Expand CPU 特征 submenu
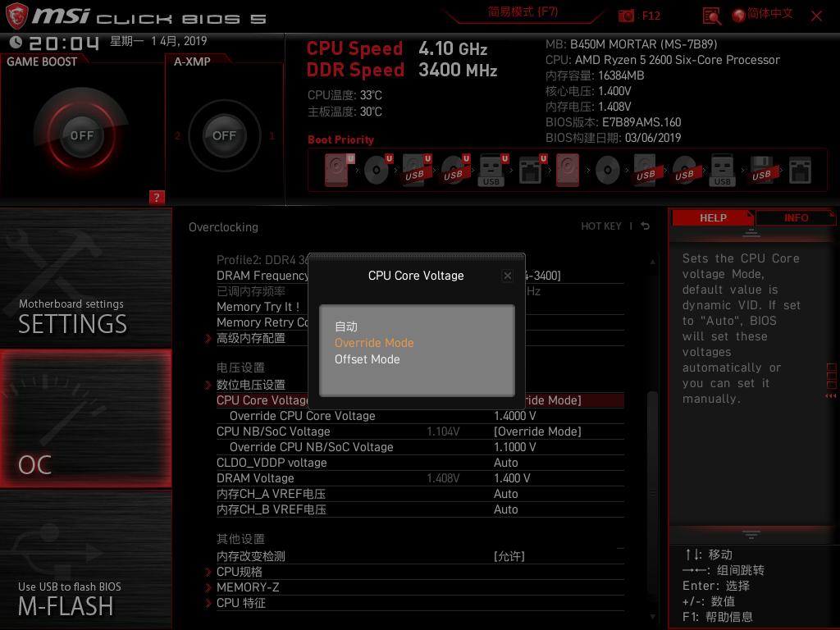Viewport: 840px width, 630px height. [x=240, y=603]
